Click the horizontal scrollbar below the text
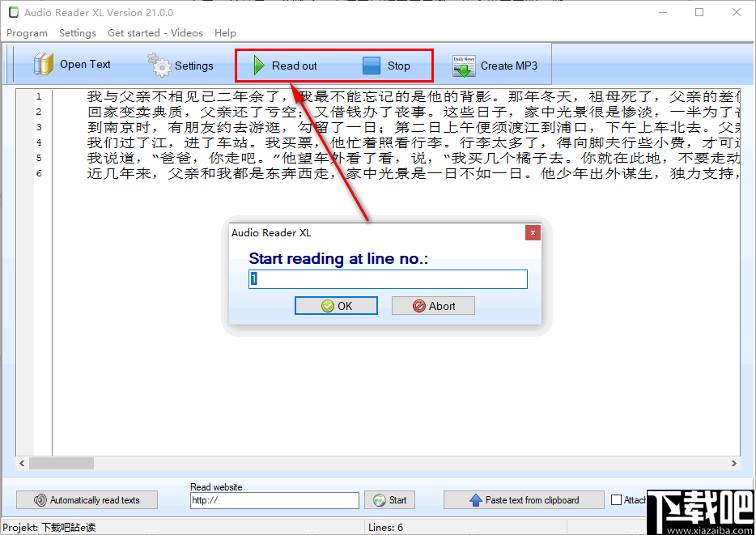Image resolution: width=756 pixels, height=535 pixels. pyautogui.click(x=61, y=463)
